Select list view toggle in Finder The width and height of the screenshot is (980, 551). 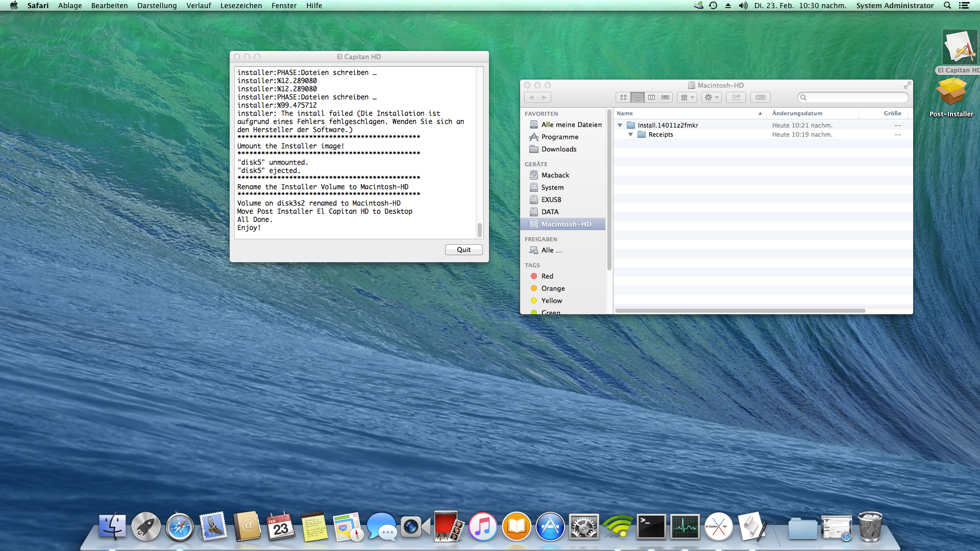pos(638,97)
